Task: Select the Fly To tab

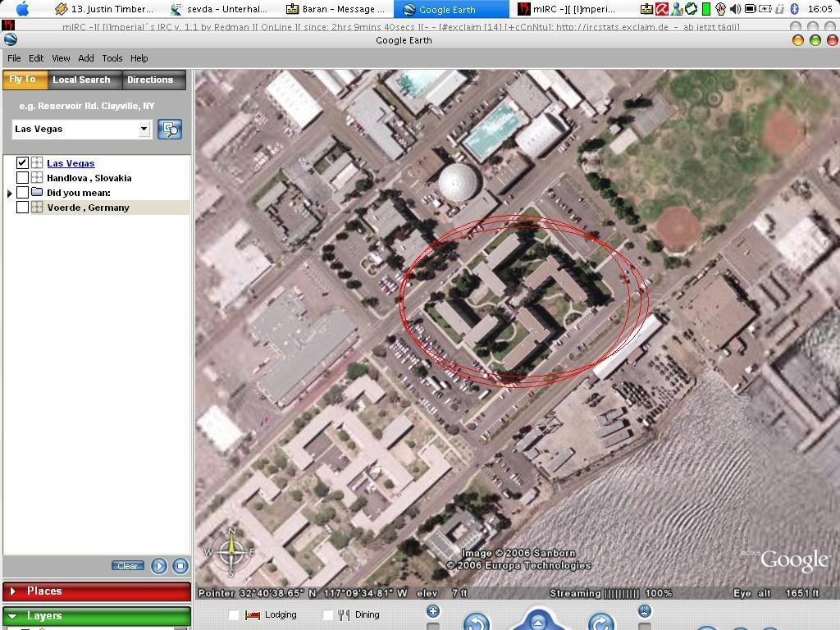Action: point(25,80)
